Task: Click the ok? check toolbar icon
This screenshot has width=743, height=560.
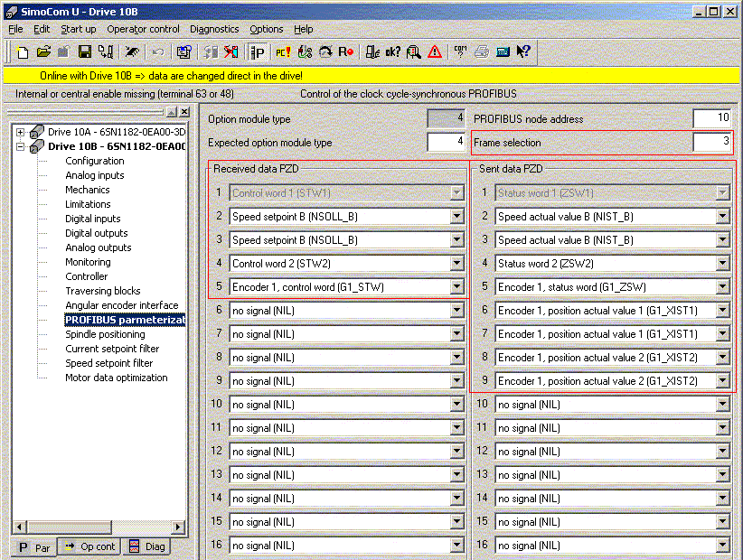Action: point(393,51)
